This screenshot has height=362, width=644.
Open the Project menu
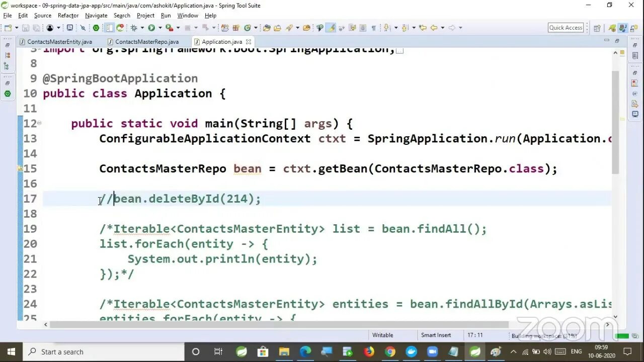(145, 16)
